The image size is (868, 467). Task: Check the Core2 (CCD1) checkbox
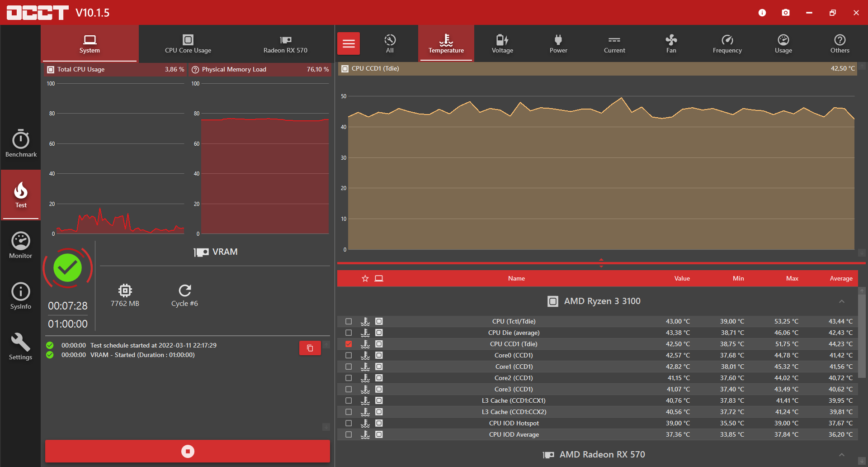point(349,378)
